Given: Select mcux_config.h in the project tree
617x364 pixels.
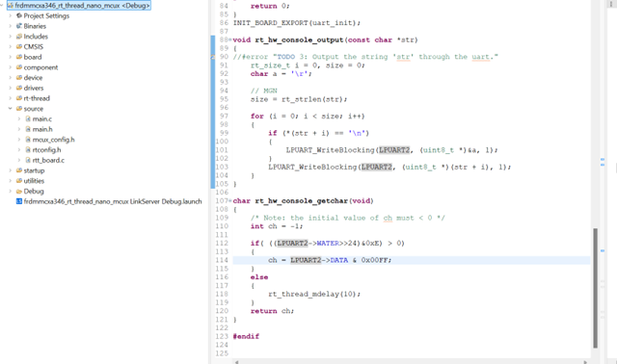Looking at the screenshot, I should click(54, 140).
